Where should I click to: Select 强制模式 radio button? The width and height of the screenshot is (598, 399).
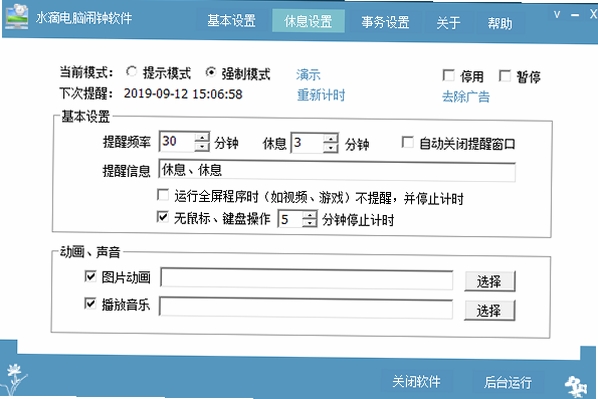point(211,72)
